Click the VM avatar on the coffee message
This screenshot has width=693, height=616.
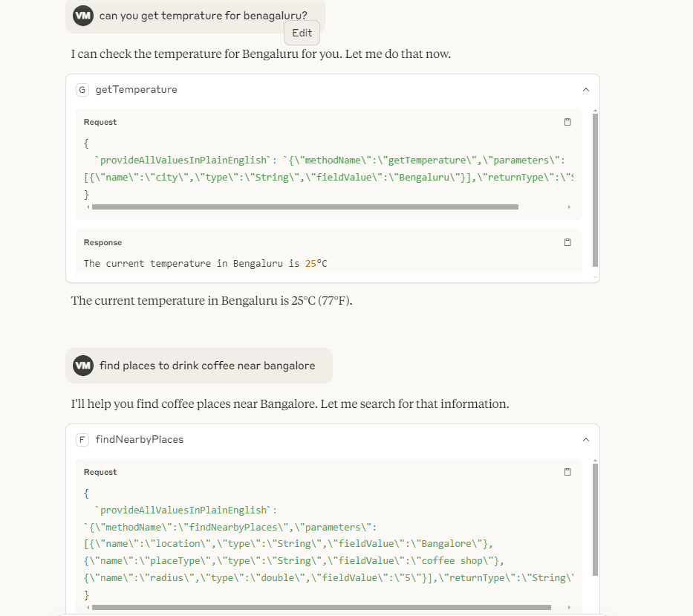(x=83, y=366)
